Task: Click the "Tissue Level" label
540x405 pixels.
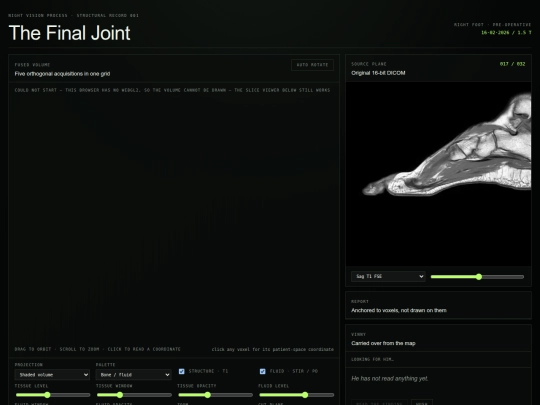Action: (x=31, y=386)
